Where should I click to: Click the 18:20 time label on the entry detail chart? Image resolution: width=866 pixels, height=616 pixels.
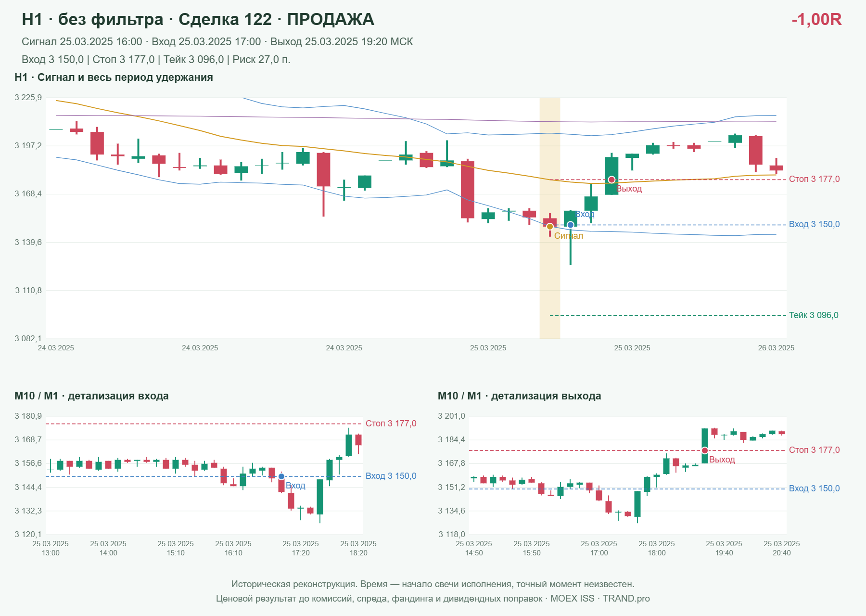358,553
